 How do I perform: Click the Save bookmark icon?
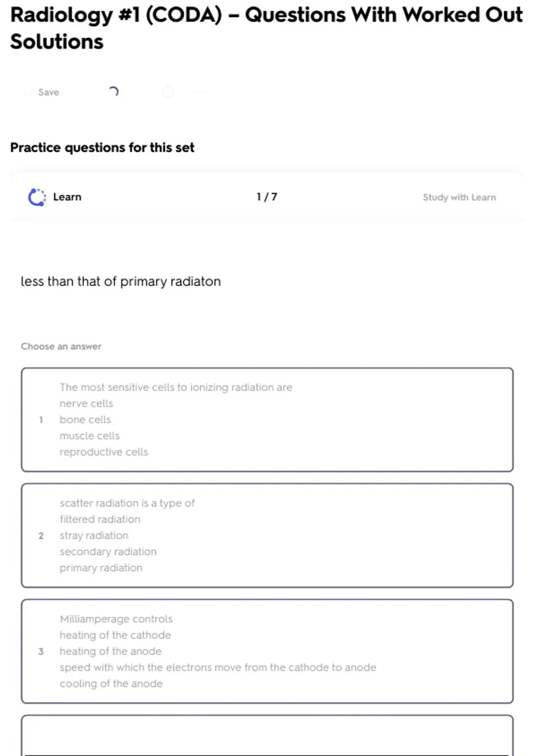pos(28,92)
